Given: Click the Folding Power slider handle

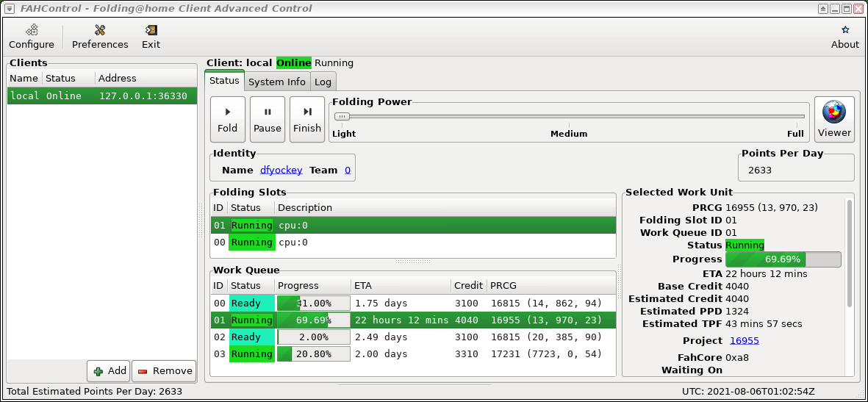Looking at the screenshot, I should pos(342,116).
